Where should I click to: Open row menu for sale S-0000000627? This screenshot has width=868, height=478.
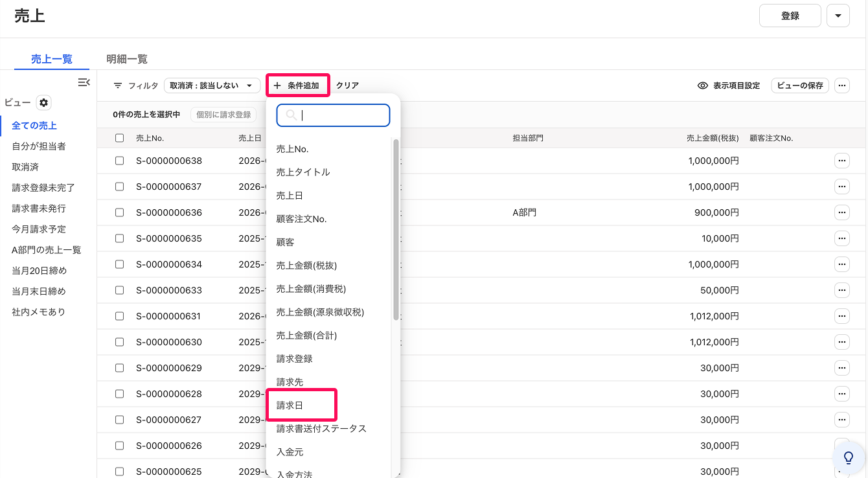tap(841, 420)
